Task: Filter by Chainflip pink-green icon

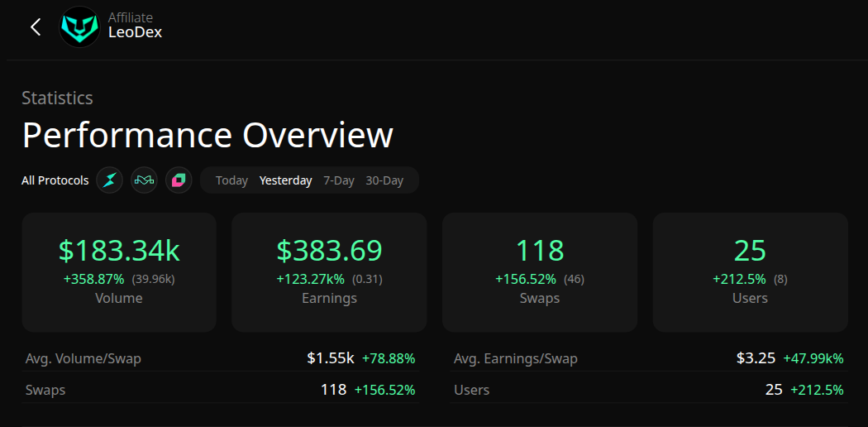Action: (x=179, y=180)
